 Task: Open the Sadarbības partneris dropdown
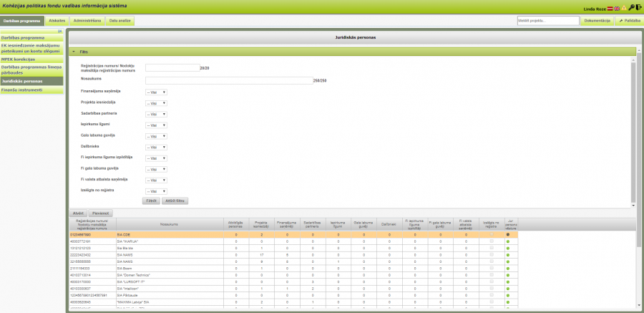tap(156, 114)
